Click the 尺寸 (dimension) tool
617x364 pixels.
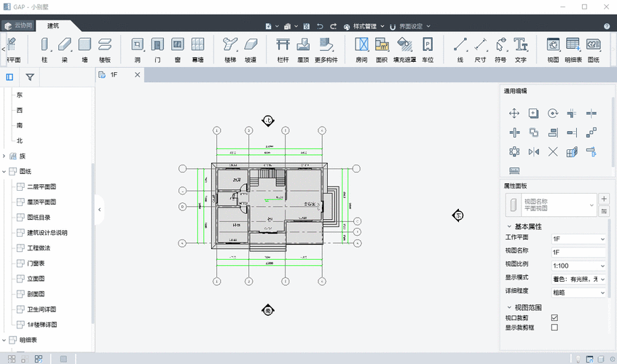pos(480,48)
